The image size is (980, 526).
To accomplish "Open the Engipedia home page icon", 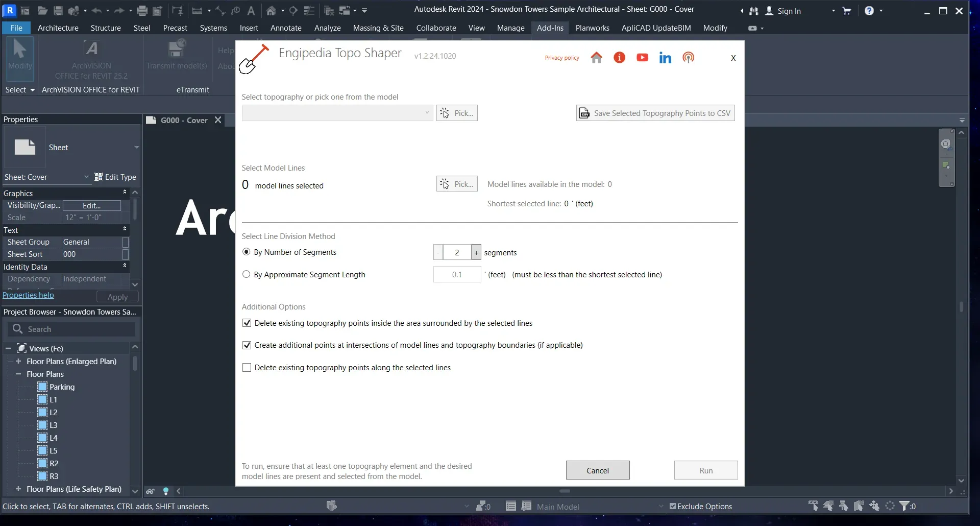I will [x=596, y=58].
